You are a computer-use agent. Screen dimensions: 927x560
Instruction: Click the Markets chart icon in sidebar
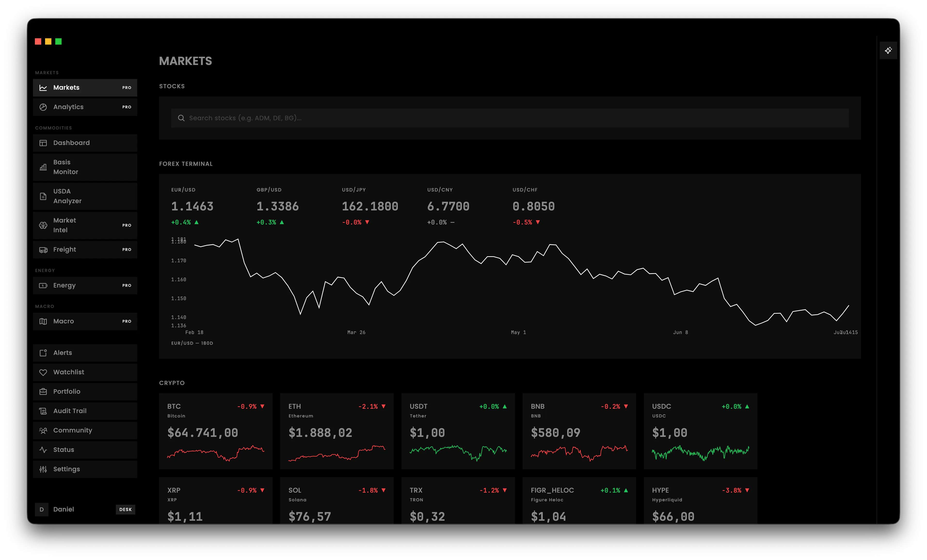pyautogui.click(x=43, y=88)
